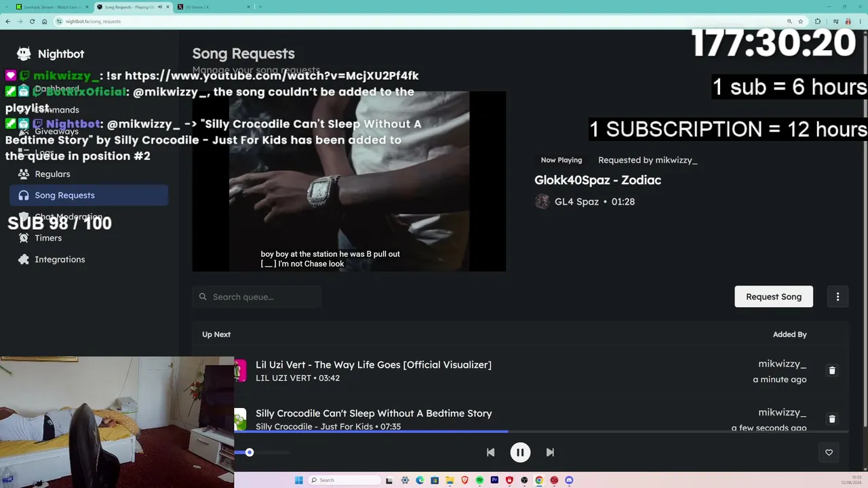The height and width of the screenshot is (488, 868).
Task: Delete Silly Crocodile song from queue
Action: 832,419
